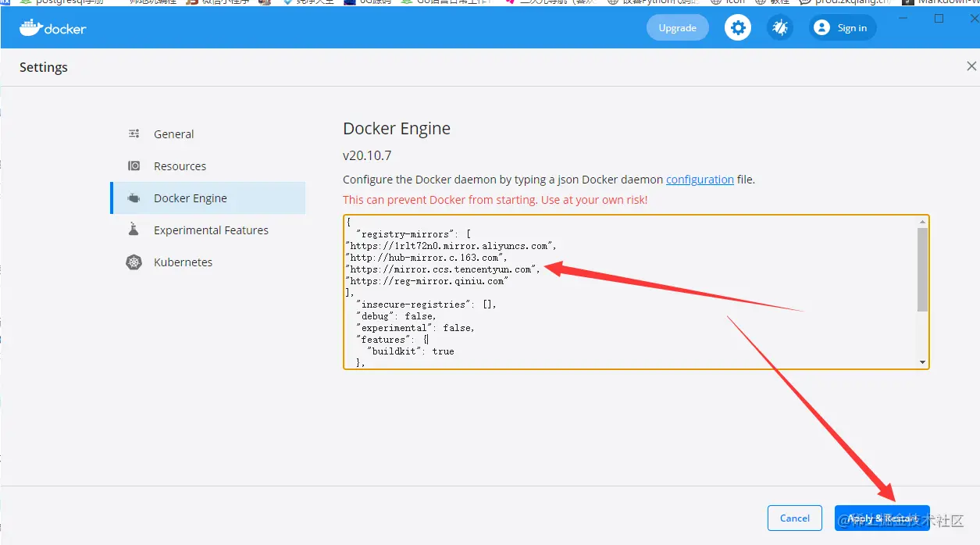
Task: Click the "debug": false line
Action: tap(396, 316)
